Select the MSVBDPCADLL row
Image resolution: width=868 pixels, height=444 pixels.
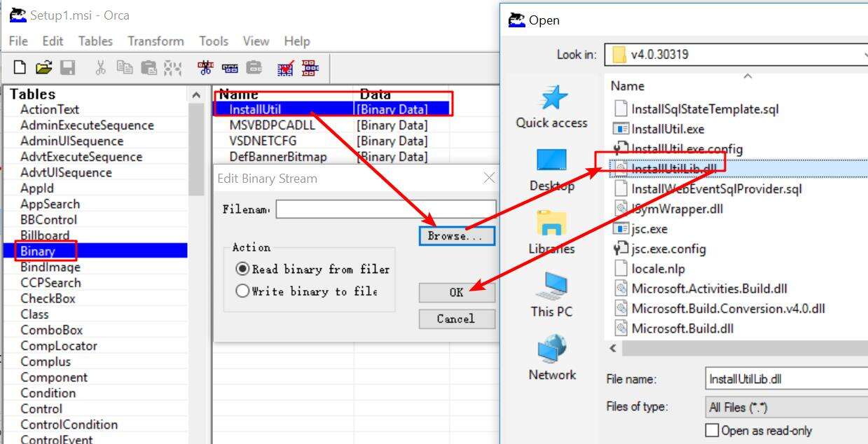pos(331,125)
